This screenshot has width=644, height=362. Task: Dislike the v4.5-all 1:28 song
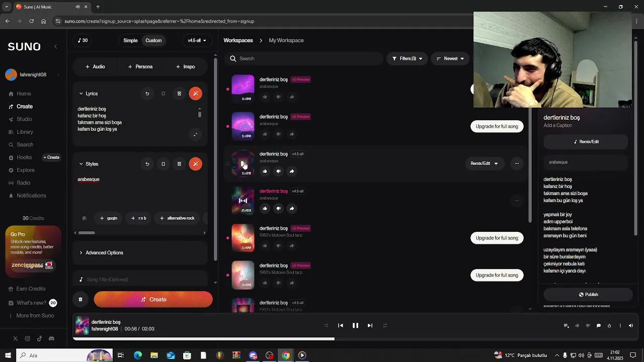click(278, 171)
